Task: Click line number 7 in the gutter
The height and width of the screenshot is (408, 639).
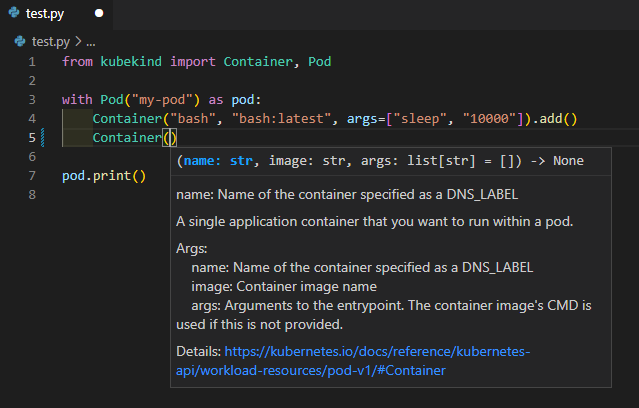Action: pos(32,176)
